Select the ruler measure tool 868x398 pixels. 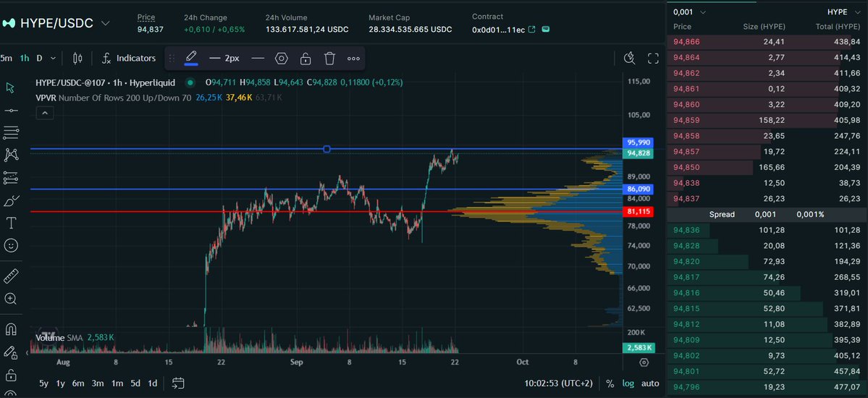(x=11, y=276)
